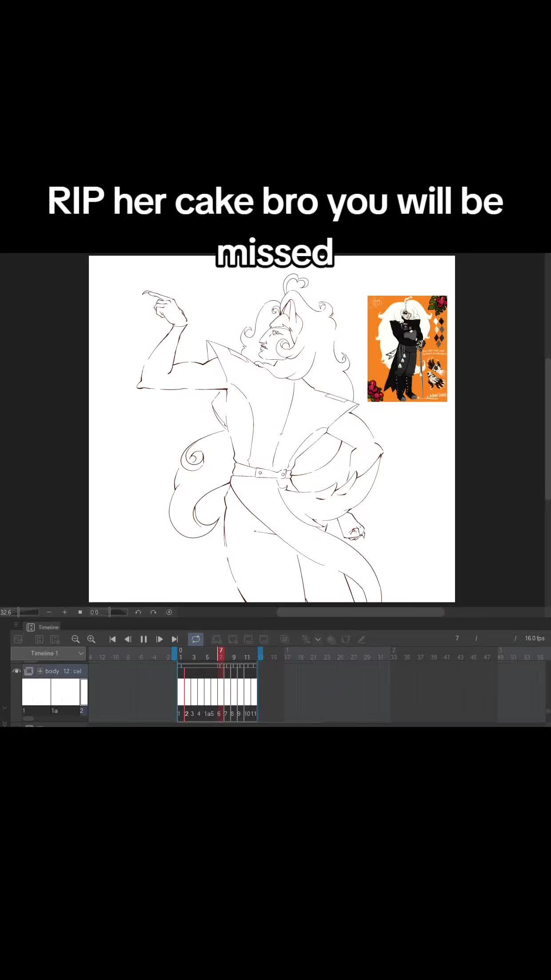The width and height of the screenshot is (551, 980).
Task: Click the orange reference character image
Action: (407, 349)
